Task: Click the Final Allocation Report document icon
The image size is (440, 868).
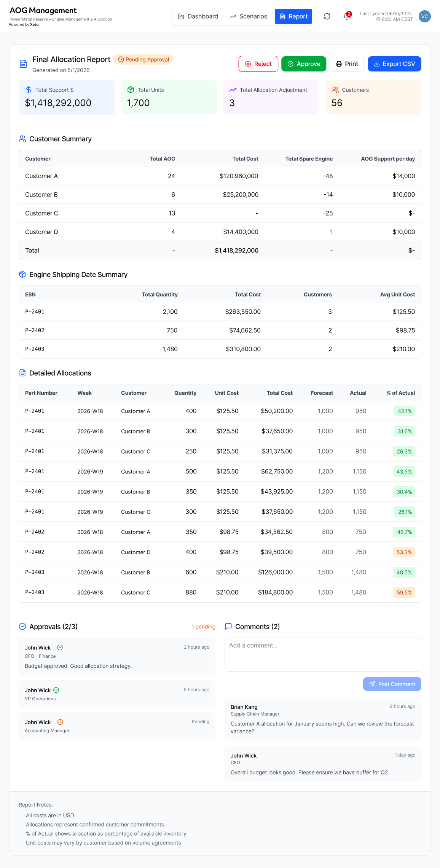Action: [x=23, y=64]
